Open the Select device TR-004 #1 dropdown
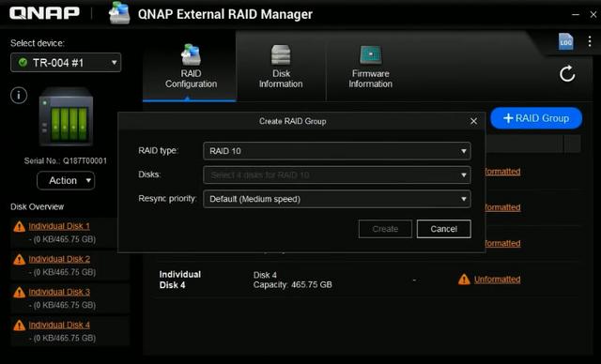Viewport: 601px width, 364px height. pyautogui.click(x=66, y=63)
